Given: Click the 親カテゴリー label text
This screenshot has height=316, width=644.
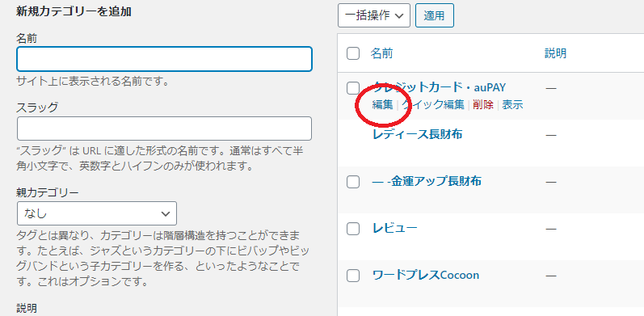Looking at the screenshot, I should [47, 192].
